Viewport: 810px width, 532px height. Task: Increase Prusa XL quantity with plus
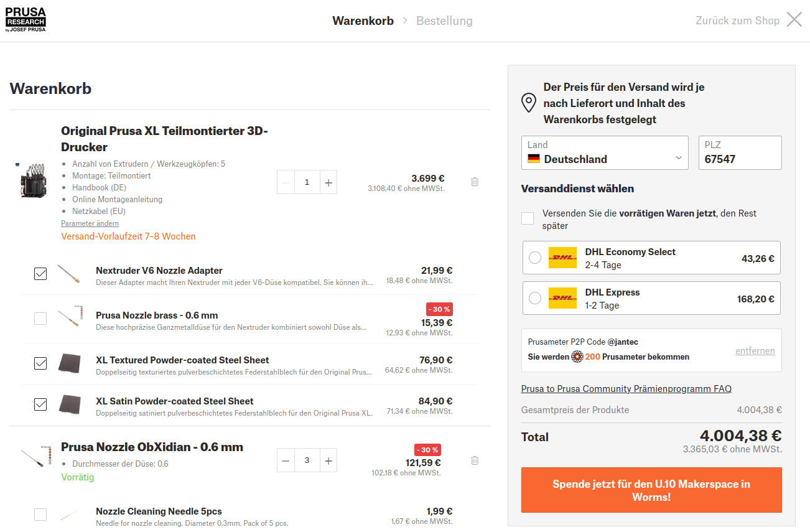pyautogui.click(x=328, y=182)
